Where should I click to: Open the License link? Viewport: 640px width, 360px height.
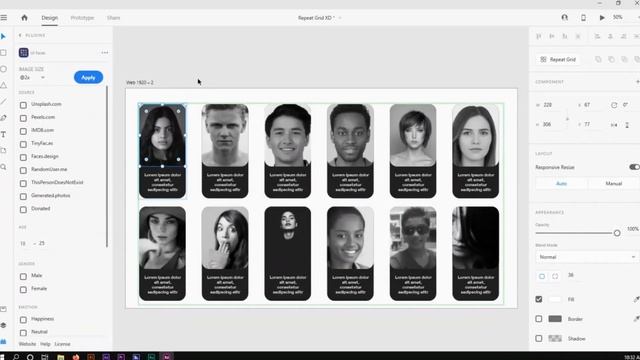click(x=62, y=344)
